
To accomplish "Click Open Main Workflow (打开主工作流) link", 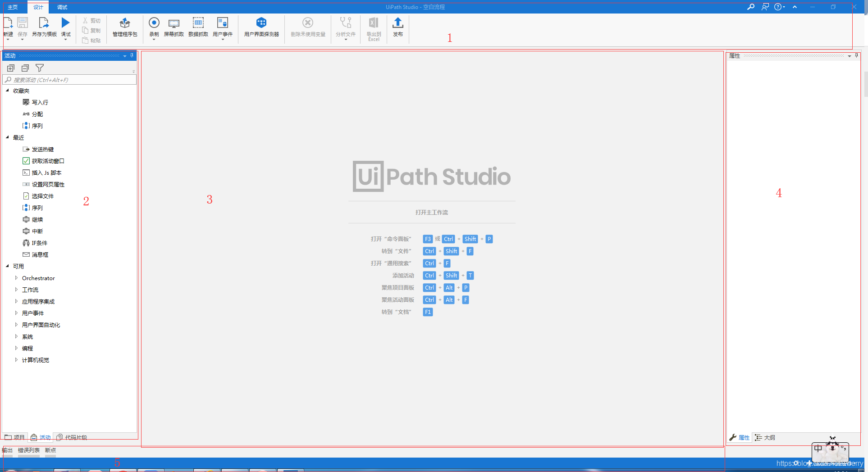I will [x=432, y=212].
